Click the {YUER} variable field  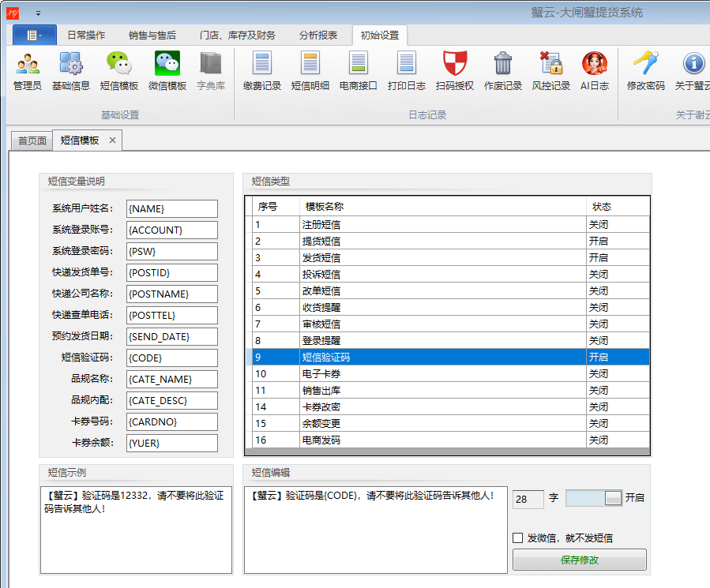[172, 443]
